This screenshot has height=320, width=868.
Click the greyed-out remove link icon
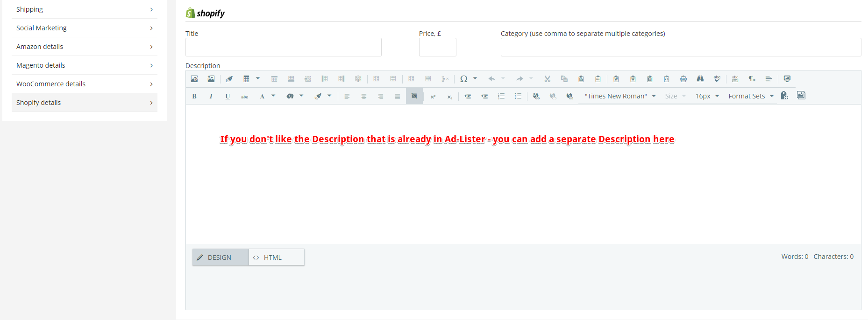(x=553, y=96)
